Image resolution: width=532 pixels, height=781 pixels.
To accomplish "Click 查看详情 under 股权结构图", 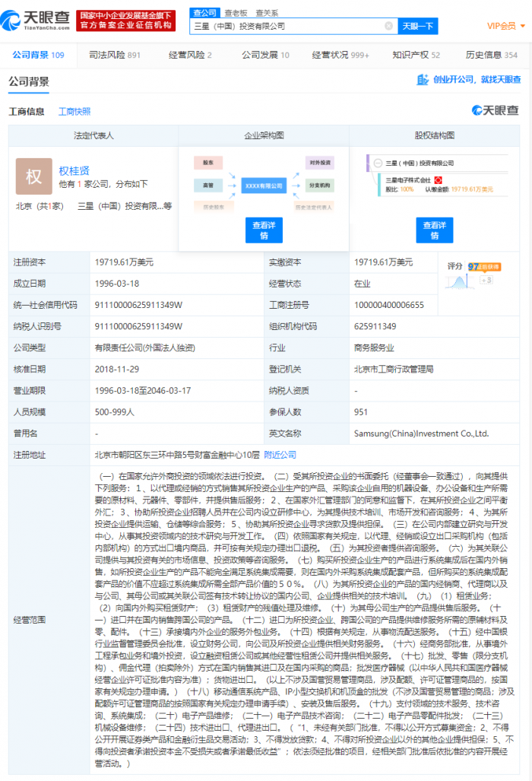I will pos(434,230).
